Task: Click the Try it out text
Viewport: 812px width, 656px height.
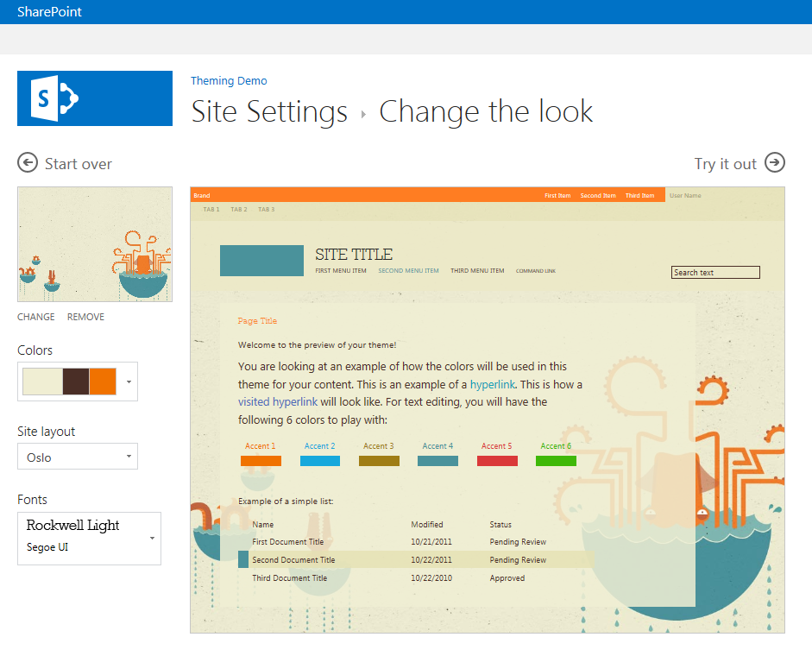Action: point(725,164)
